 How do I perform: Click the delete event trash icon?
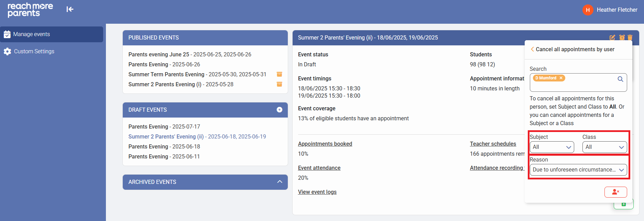click(x=630, y=37)
